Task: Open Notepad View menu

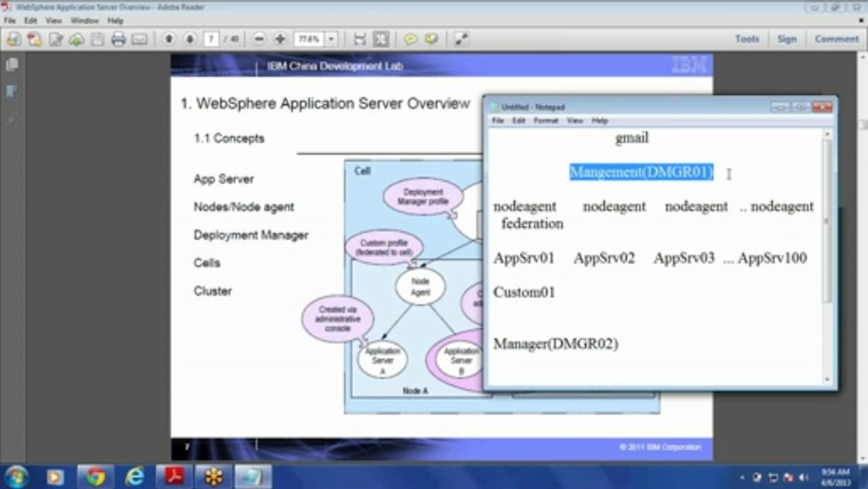Action: [x=575, y=120]
